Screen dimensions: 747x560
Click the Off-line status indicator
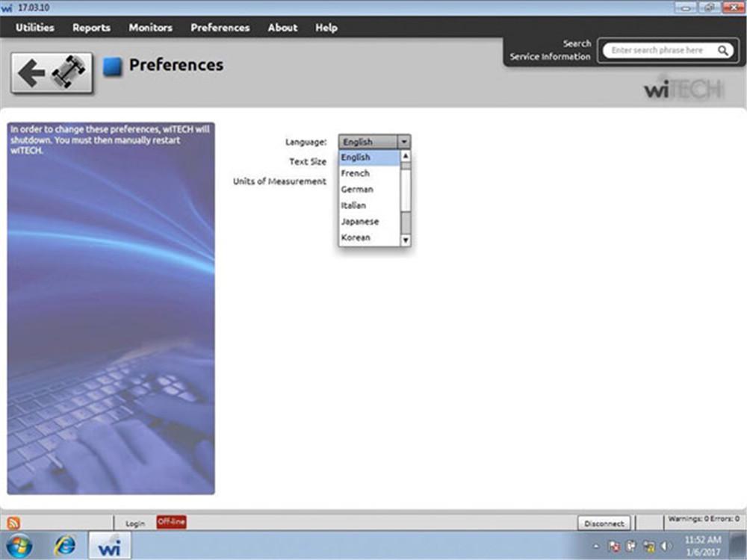point(171,522)
